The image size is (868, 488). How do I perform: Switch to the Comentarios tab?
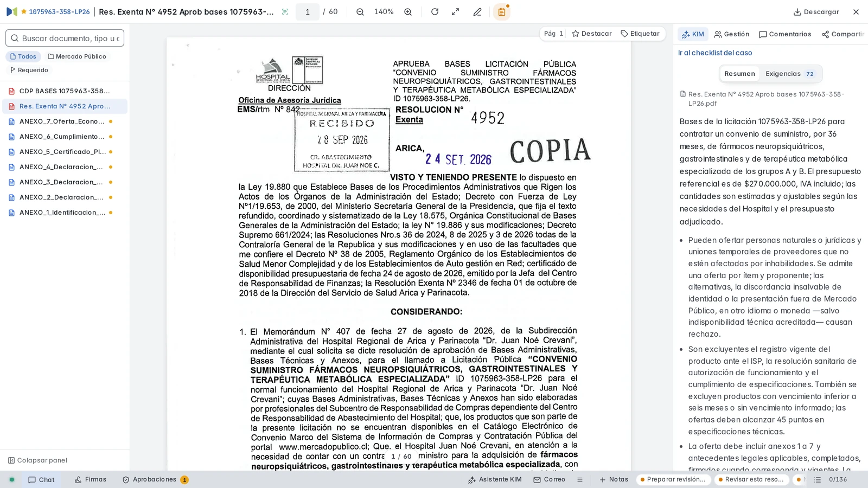point(785,34)
